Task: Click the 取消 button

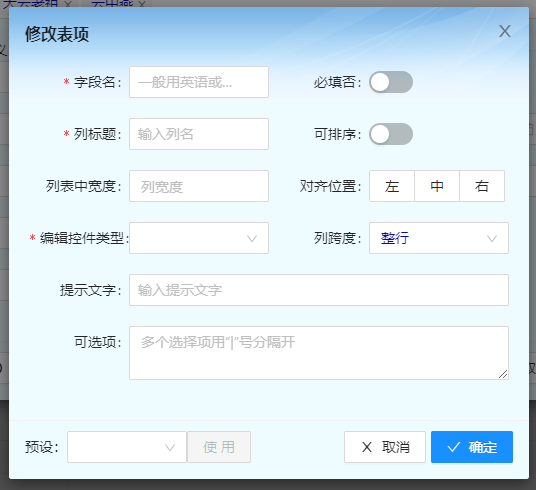Action: coord(385,447)
